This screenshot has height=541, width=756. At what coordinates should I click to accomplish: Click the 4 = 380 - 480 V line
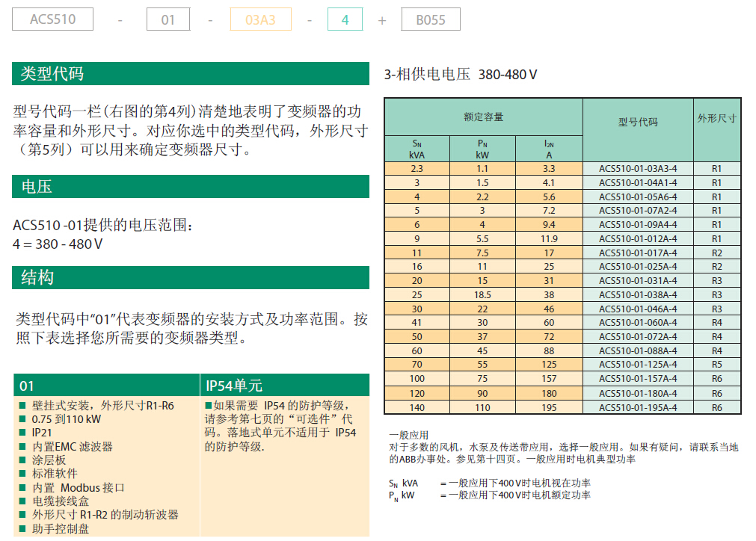(x=58, y=244)
